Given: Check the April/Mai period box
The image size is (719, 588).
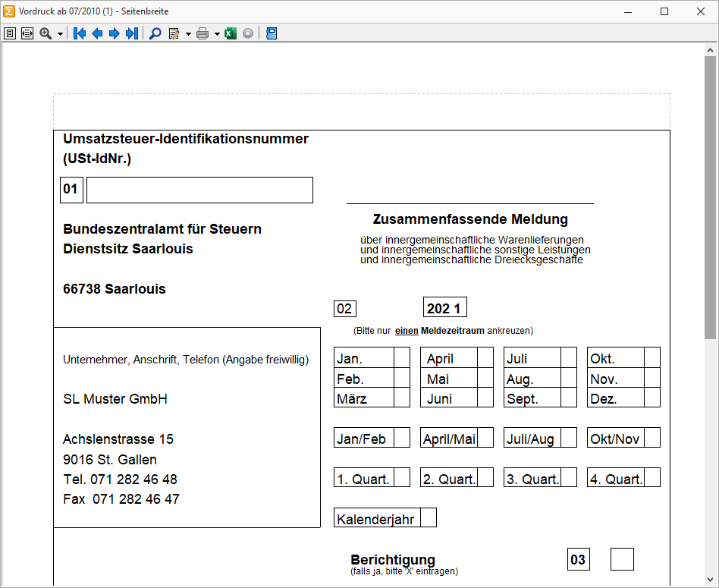Looking at the screenshot, I should point(485,438).
